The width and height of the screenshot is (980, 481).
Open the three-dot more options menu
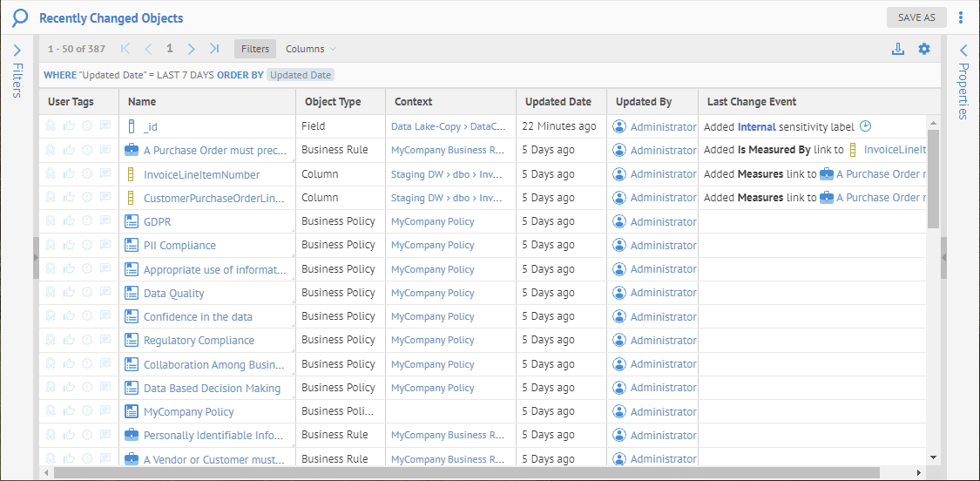961,17
